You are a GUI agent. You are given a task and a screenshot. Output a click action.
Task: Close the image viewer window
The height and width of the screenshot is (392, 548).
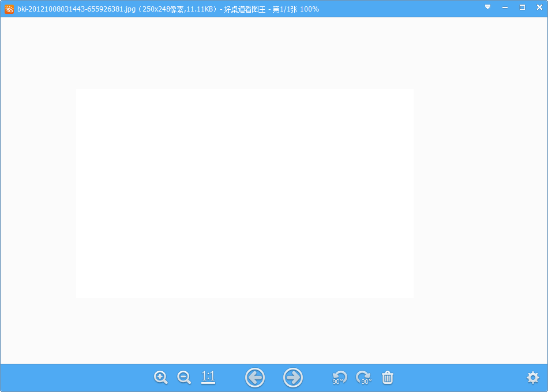click(x=539, y=7)
